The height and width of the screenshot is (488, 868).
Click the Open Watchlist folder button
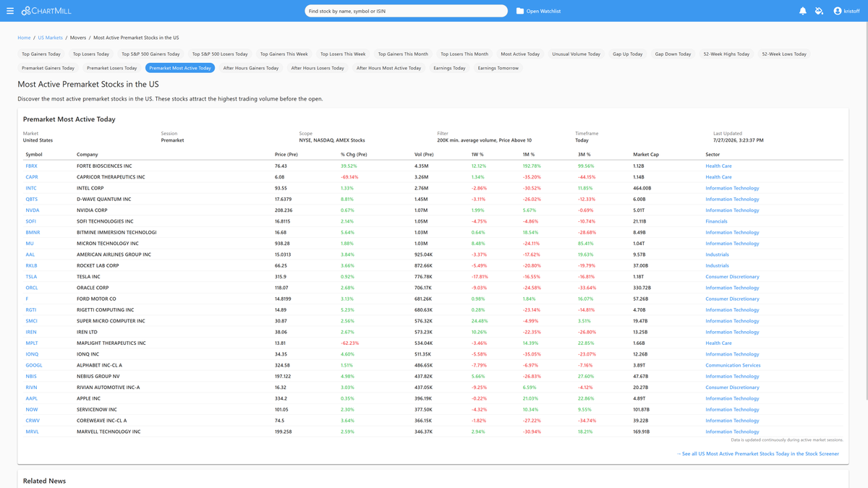tap(539, 11)
